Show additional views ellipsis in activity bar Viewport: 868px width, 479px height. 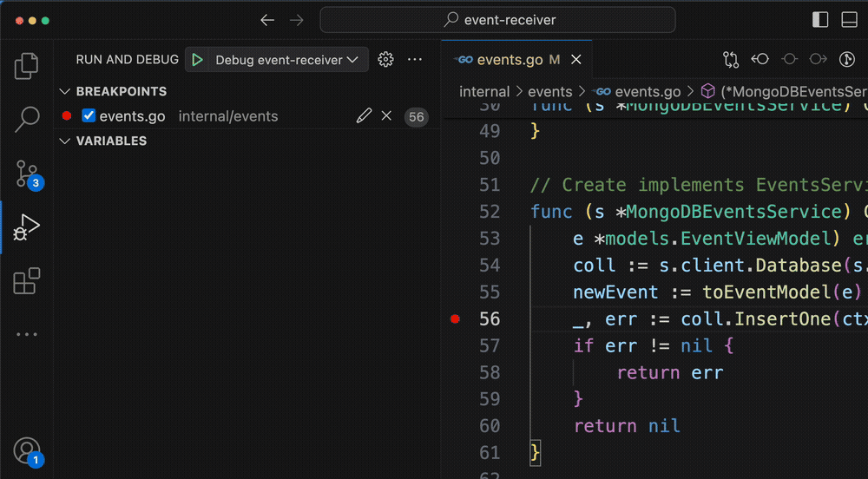pos(27,334)
